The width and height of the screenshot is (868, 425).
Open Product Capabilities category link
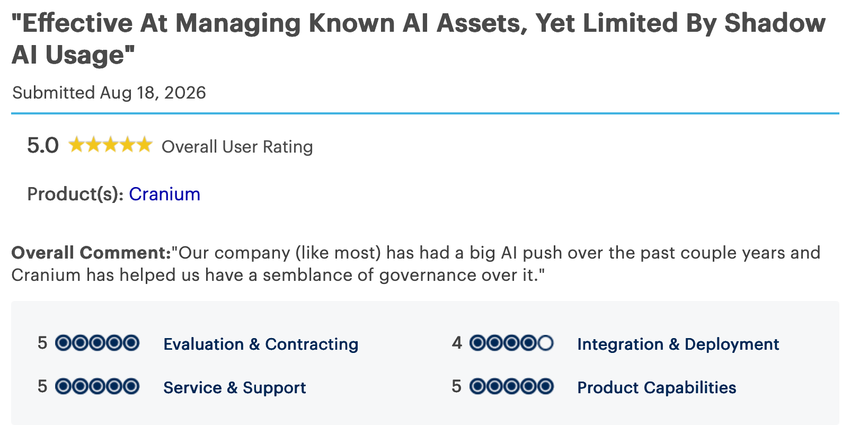point(657,388)
